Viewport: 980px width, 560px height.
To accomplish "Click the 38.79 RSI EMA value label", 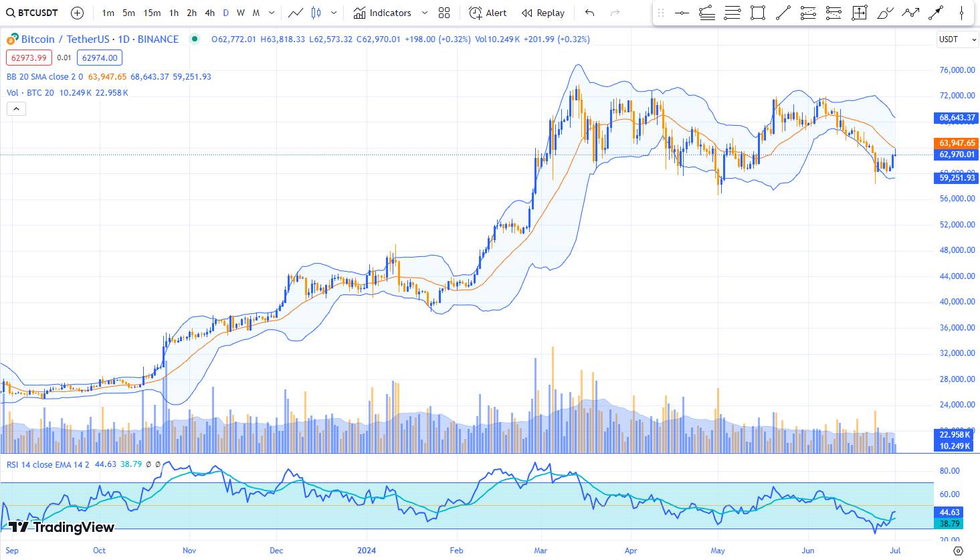I will coord(950,523).
